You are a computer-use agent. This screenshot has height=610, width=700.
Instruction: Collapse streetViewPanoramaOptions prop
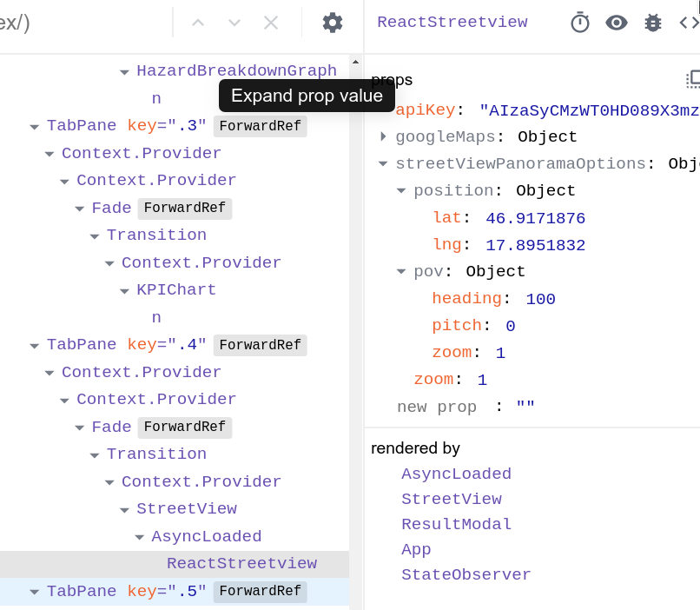pyautogui.click(x=383, y=163)
